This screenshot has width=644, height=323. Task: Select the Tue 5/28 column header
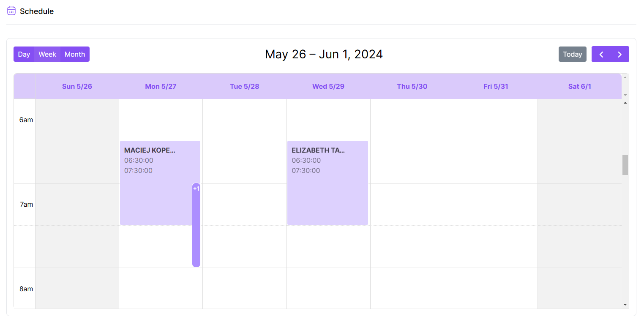tap(244, 86)
